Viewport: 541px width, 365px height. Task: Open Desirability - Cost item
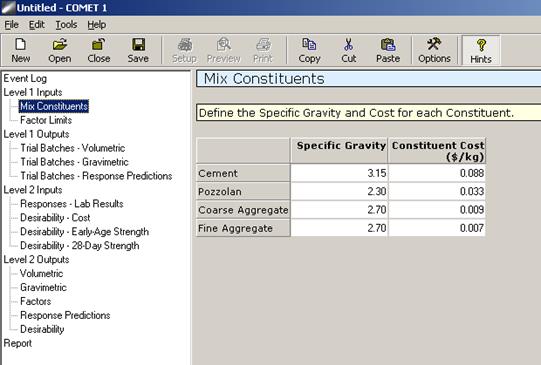(55, 218)
